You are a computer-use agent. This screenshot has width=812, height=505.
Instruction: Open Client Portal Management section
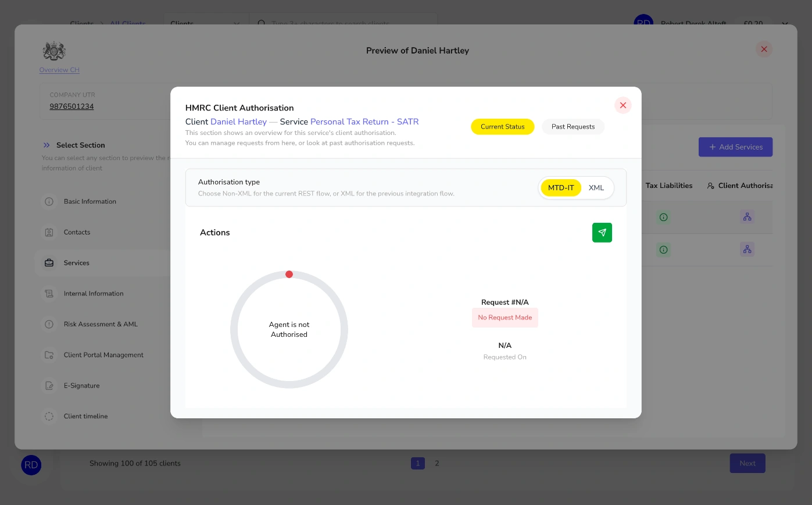pyautogui.click(x=105, y=355)
